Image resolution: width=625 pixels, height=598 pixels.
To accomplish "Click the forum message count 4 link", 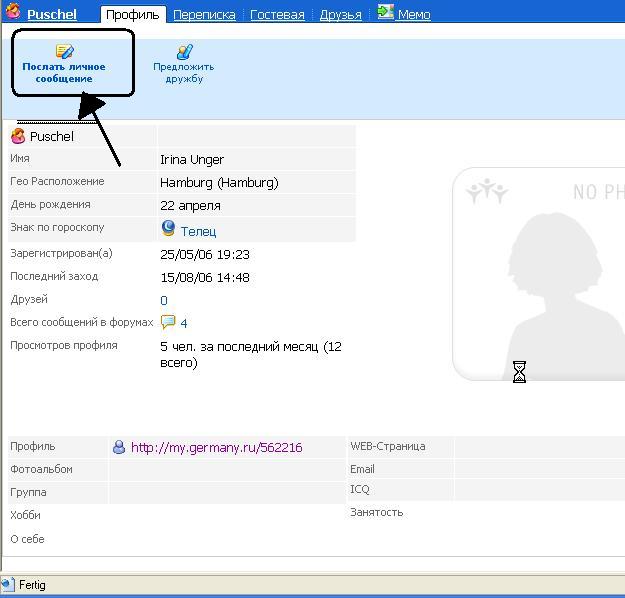I will 184,323.
